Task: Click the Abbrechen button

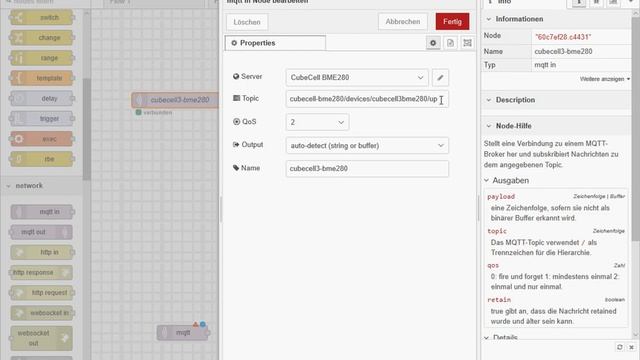Action: coord(402,22)
